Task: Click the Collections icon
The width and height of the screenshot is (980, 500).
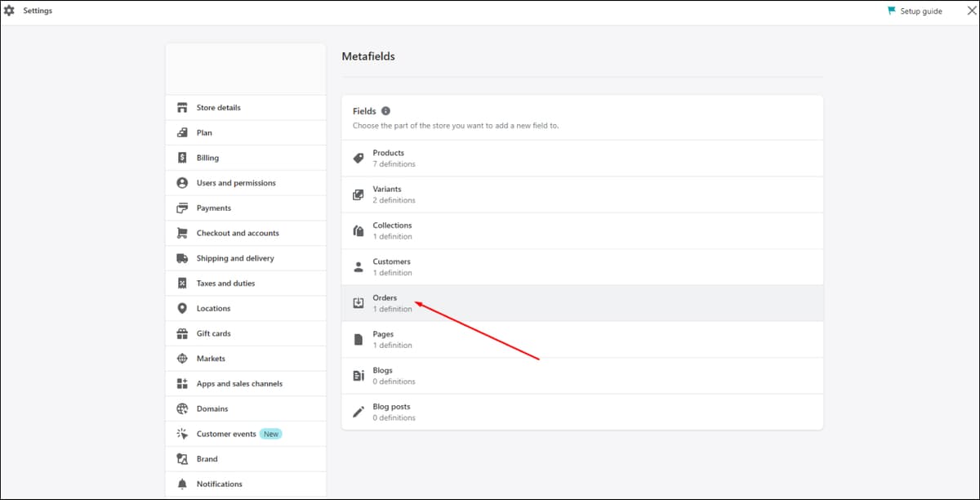Action: pos(358,230)
